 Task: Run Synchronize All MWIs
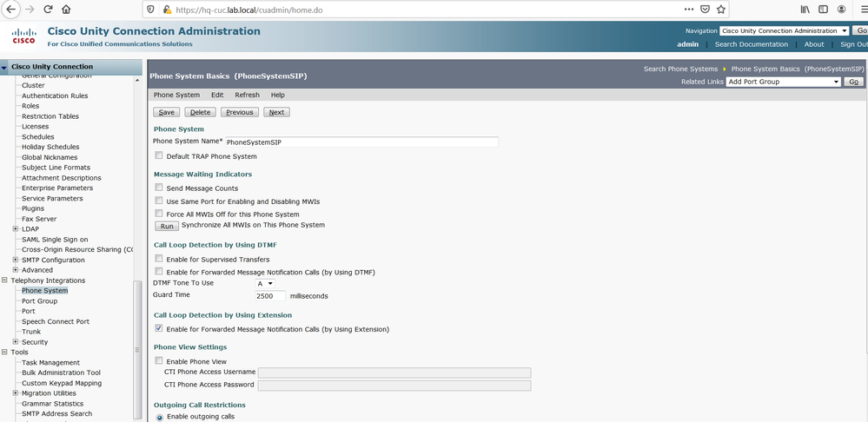pyautogui.click(x=167, y=227)
